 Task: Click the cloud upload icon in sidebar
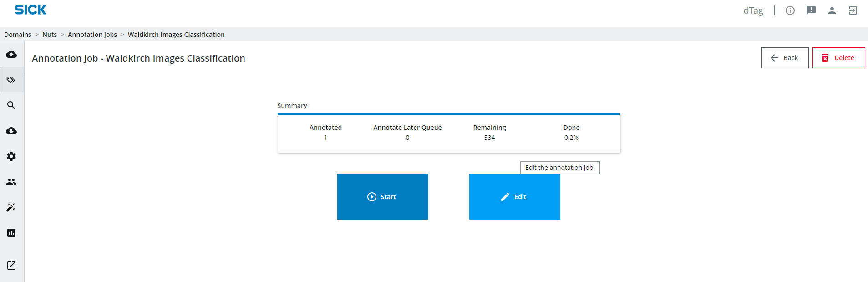[11, 55]
